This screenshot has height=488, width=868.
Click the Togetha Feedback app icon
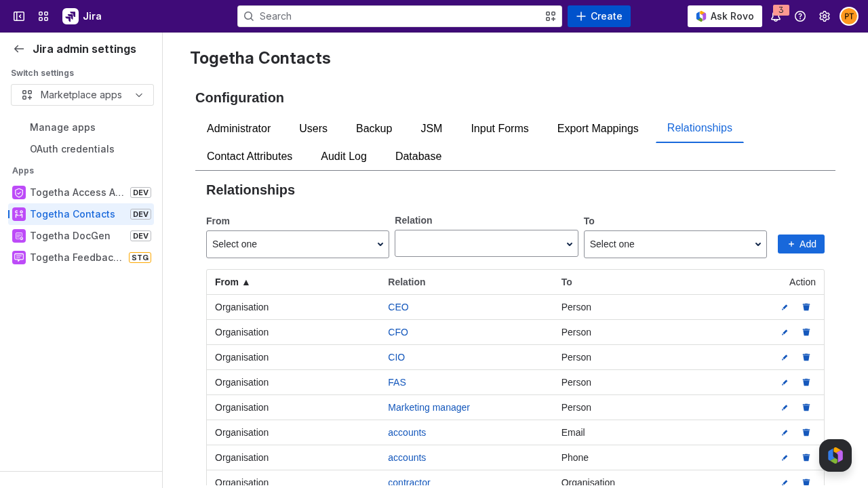tap(19, 258)
